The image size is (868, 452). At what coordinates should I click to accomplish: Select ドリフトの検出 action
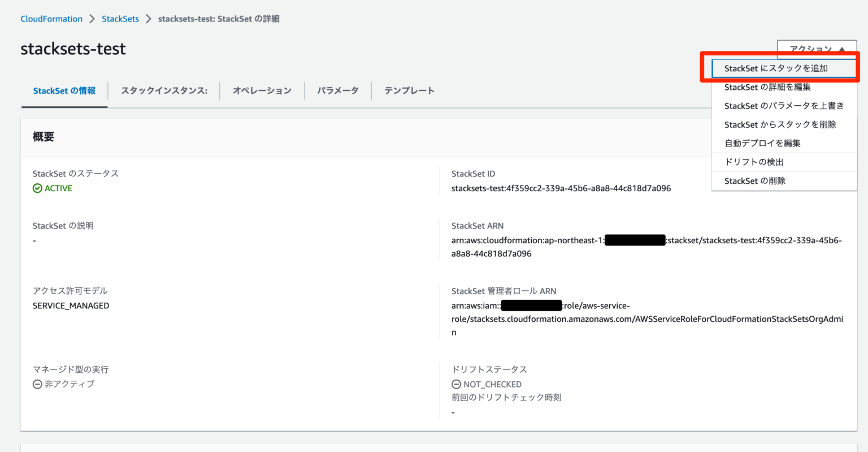coord(753,162)
